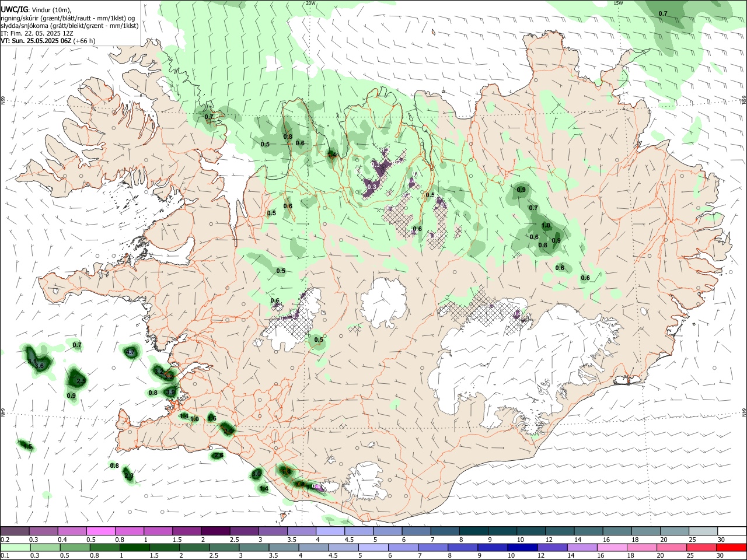Select the 'slydda/snjókoma' legend description line
The width and height of the screenshot is (747, 560).
[69, 26]
